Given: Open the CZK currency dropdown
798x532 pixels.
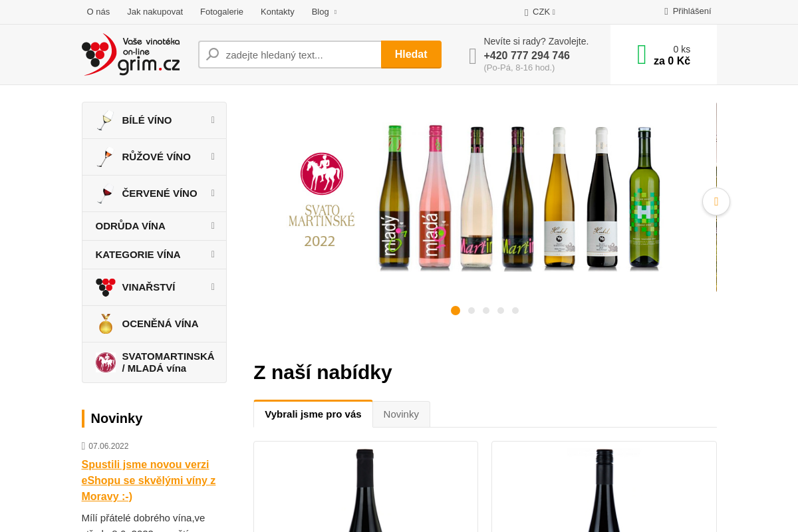Looking at the screenshot, I should (539, 11).
